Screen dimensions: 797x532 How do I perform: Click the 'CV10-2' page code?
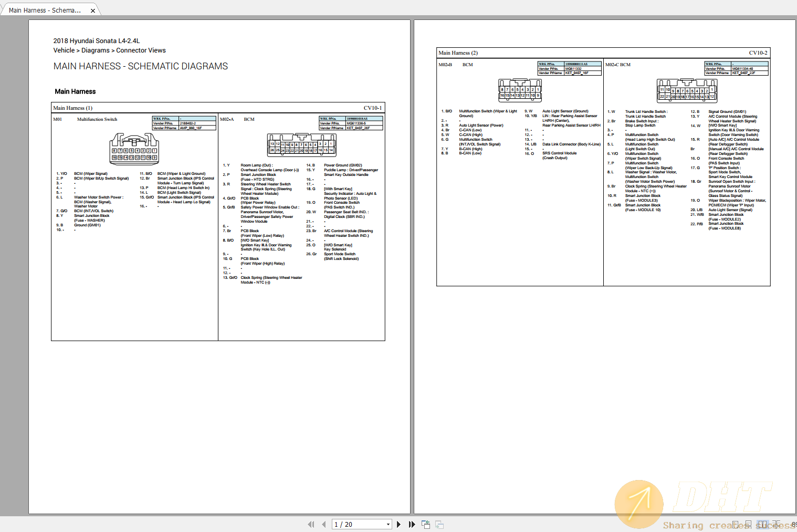pyautogui.click(x=758, y=53)
